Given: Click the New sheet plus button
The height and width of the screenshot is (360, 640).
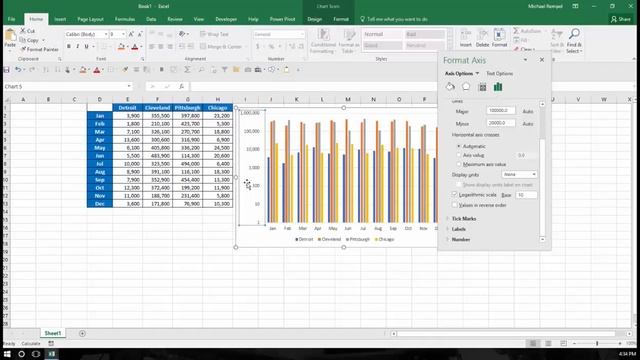Looking at the screenshot, I should pos(82,333).
